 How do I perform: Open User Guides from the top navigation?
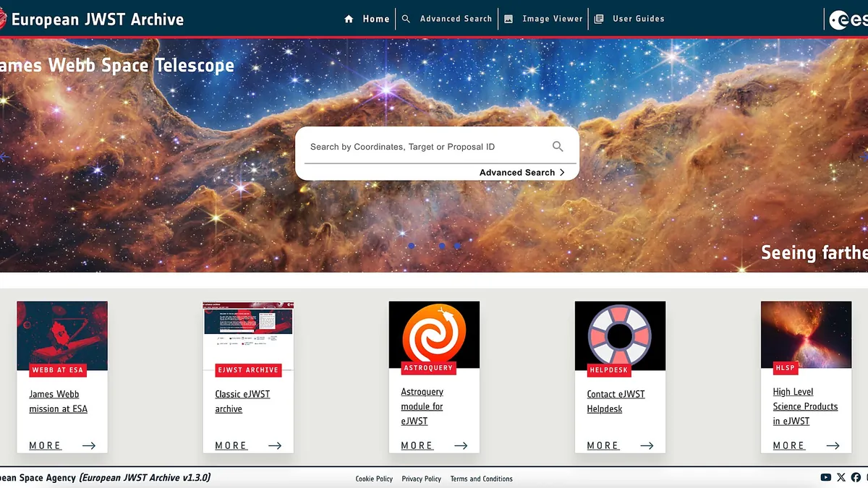point(629,19)
